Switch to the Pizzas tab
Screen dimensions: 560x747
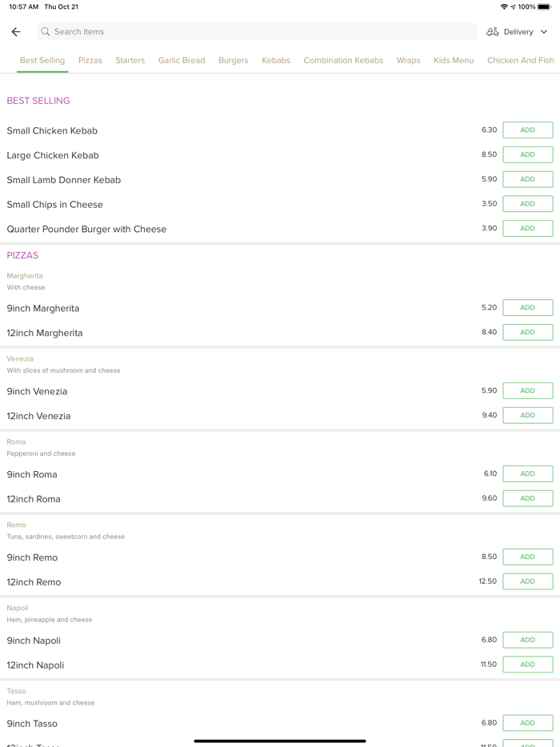[x=90, y=60]
